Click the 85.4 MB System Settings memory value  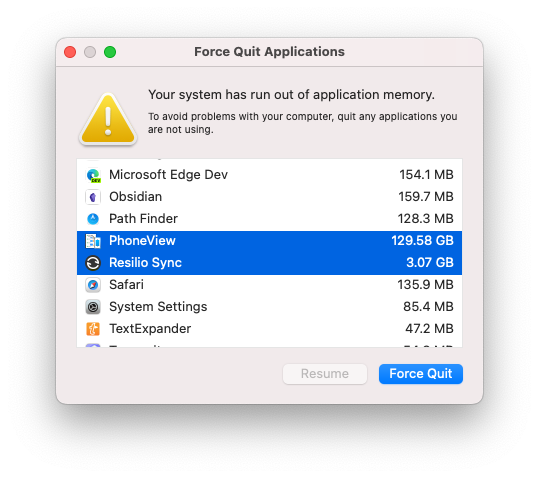point(428,307)
